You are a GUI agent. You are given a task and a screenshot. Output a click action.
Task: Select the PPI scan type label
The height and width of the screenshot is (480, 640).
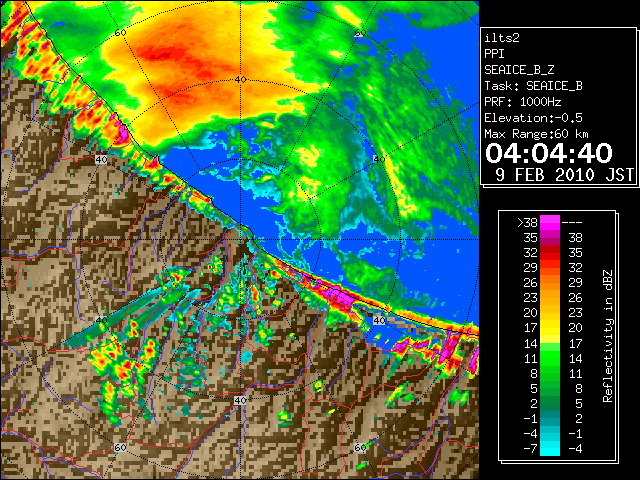494,54
